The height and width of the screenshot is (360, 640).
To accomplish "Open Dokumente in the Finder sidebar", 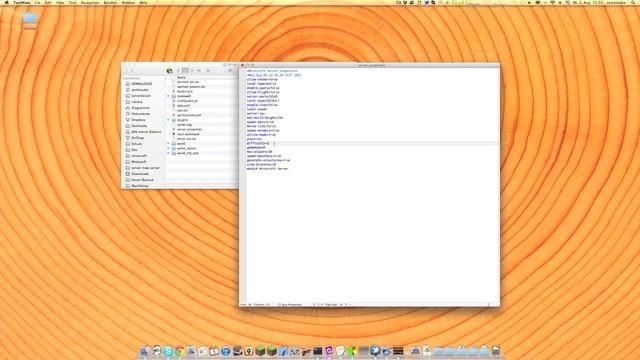I will tap(140, 114).
